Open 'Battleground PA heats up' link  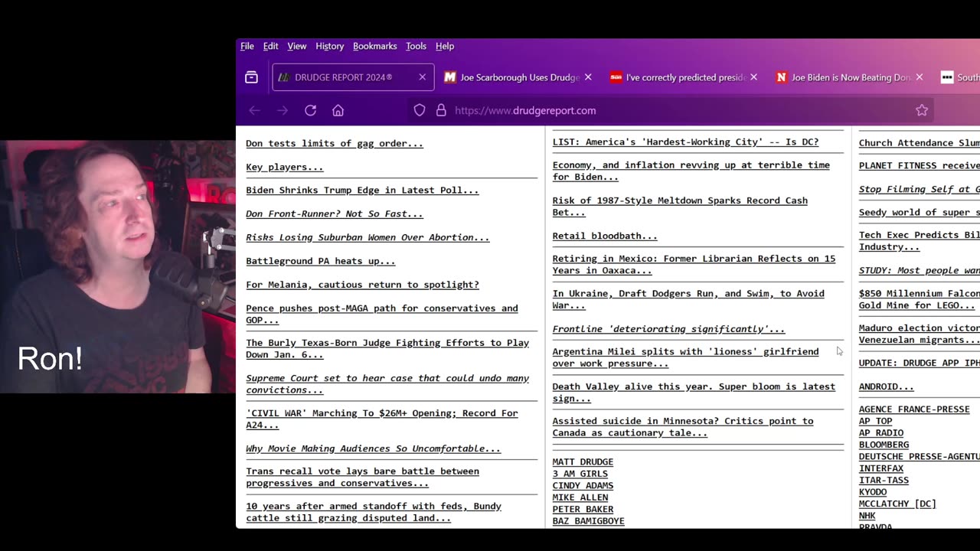click(321, 261)
